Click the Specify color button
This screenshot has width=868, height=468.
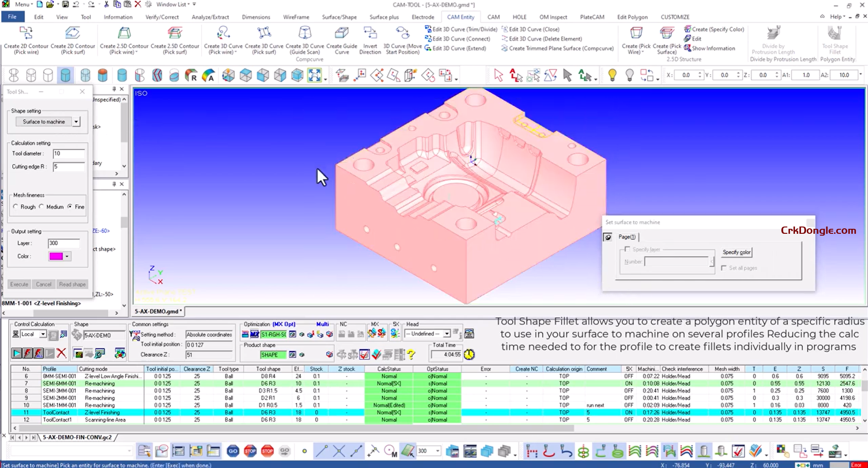[736, 252]
